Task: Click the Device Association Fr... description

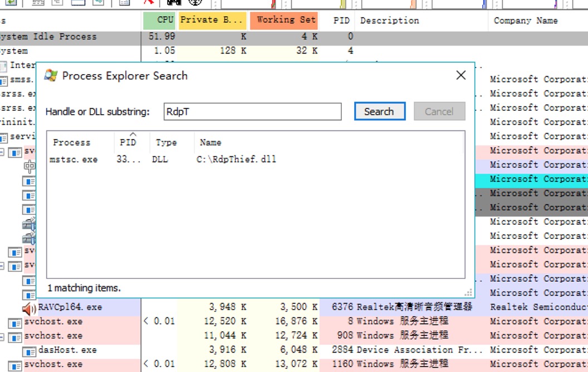Action: [419, 350]
